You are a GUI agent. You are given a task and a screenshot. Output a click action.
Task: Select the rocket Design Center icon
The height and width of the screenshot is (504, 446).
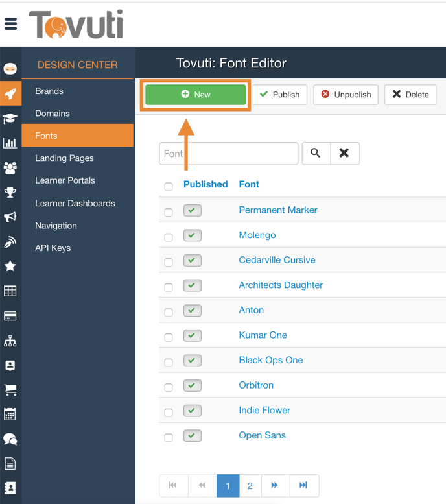click(x=10, y=93)
